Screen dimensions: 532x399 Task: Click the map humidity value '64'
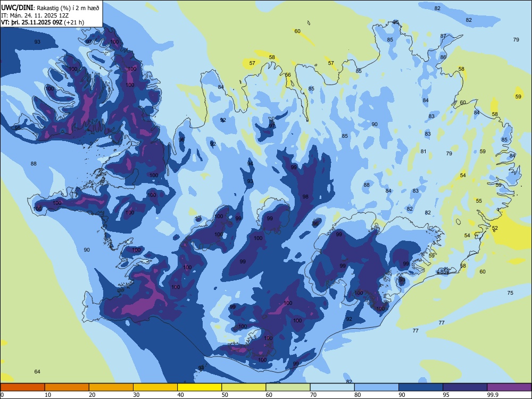[37, 371]
